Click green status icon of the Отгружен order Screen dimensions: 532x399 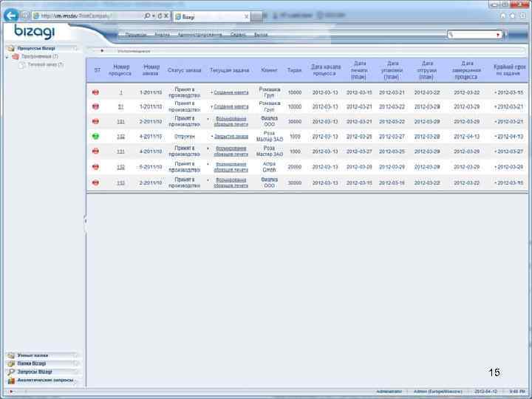pos(95,136)
